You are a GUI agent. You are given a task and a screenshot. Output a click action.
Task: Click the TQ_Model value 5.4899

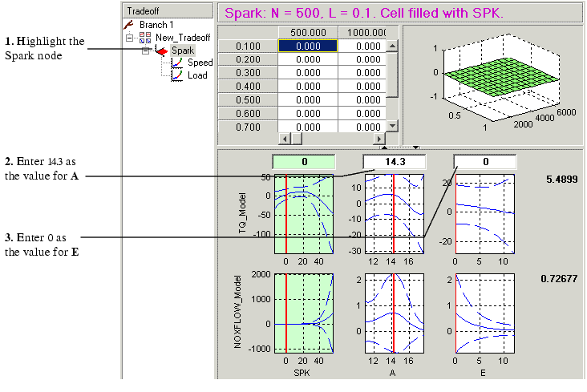[561, 180]
